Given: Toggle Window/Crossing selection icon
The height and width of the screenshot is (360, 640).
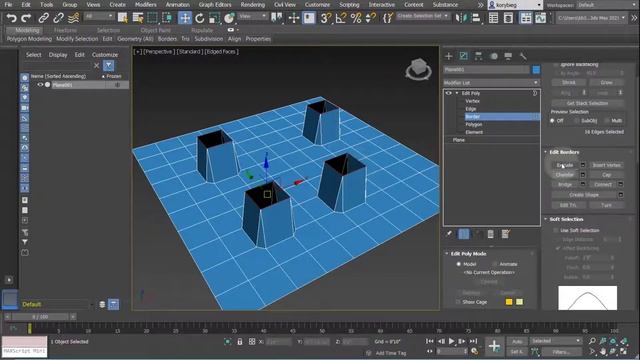Looking at the screenshot, I should [x=167, y=18].
